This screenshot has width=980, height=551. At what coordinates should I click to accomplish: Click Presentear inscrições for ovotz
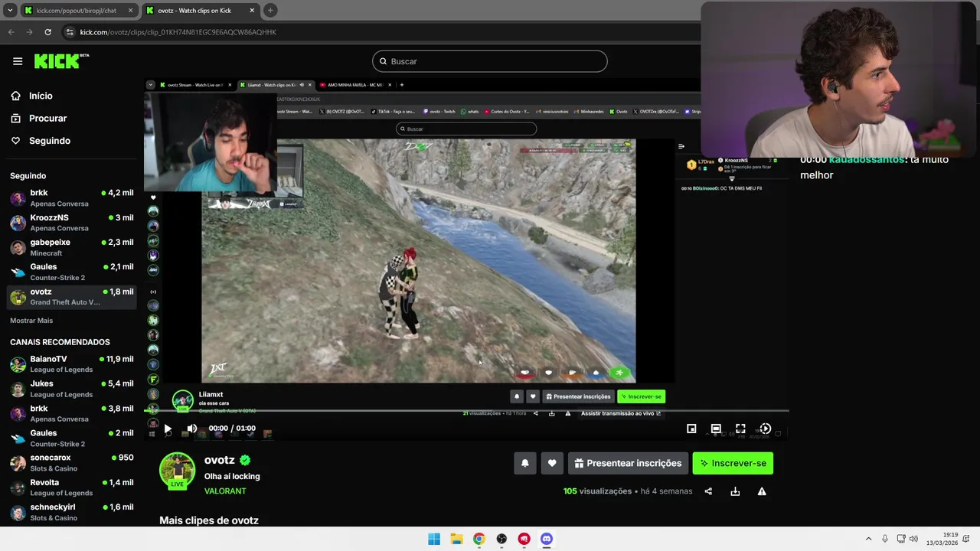[x=628, y=463]
